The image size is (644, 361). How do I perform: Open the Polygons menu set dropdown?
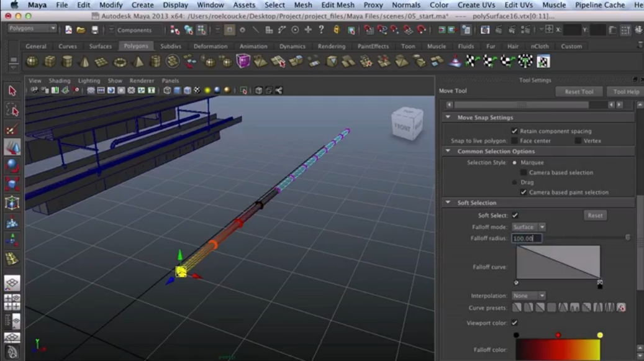(x=32, y=29)
